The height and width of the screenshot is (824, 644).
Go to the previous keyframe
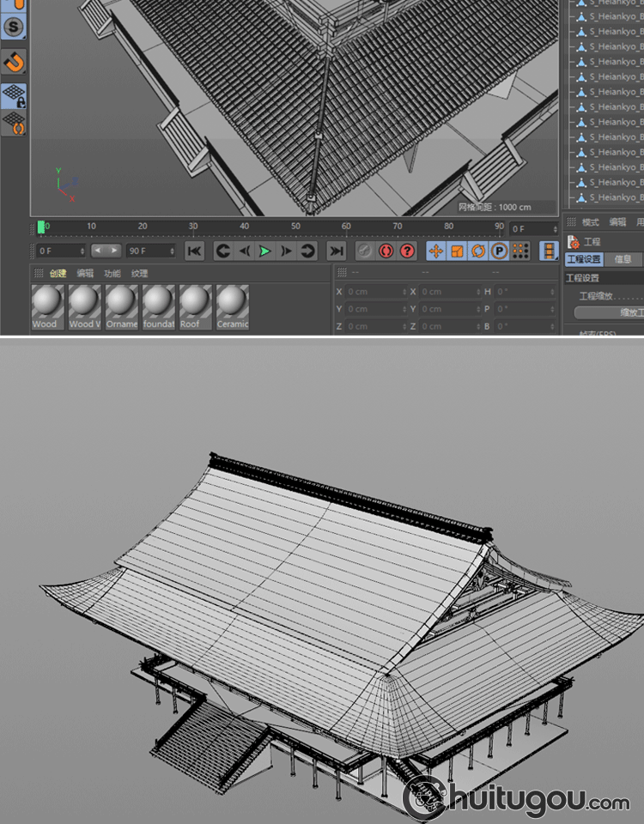[x=223, y=251]
